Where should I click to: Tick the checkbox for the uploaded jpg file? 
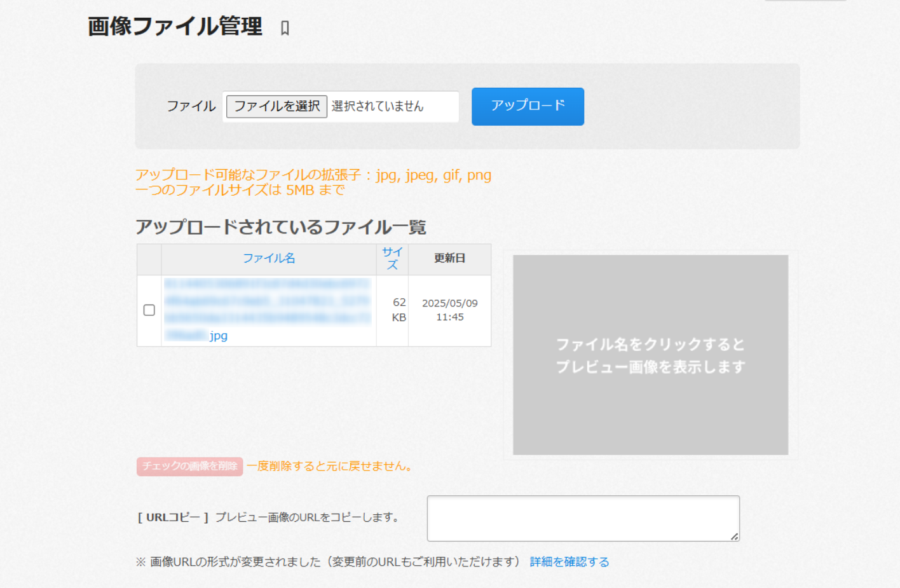click(149, 310)
